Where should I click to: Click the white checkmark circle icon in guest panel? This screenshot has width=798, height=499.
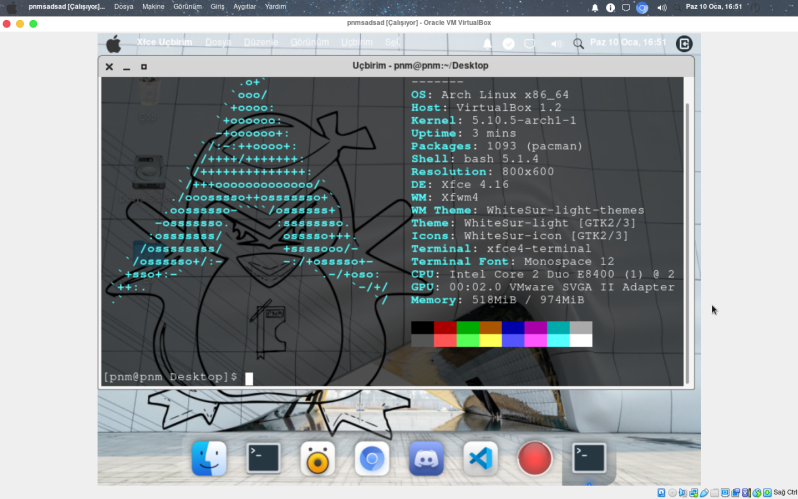[x=508, y=44]
